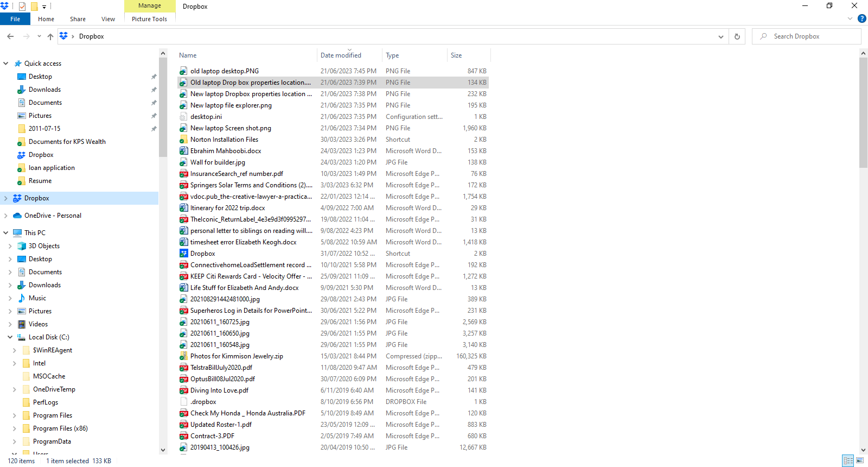Select Norton Installation Files shortcut
The width and height of the screenshot is (868, 467).
(224, 140)
